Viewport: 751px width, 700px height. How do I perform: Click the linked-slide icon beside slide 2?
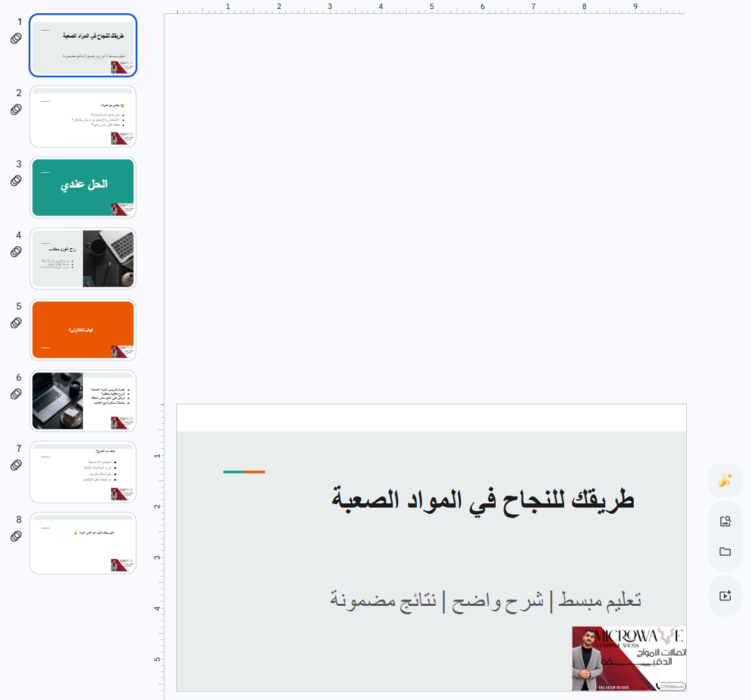16,109
